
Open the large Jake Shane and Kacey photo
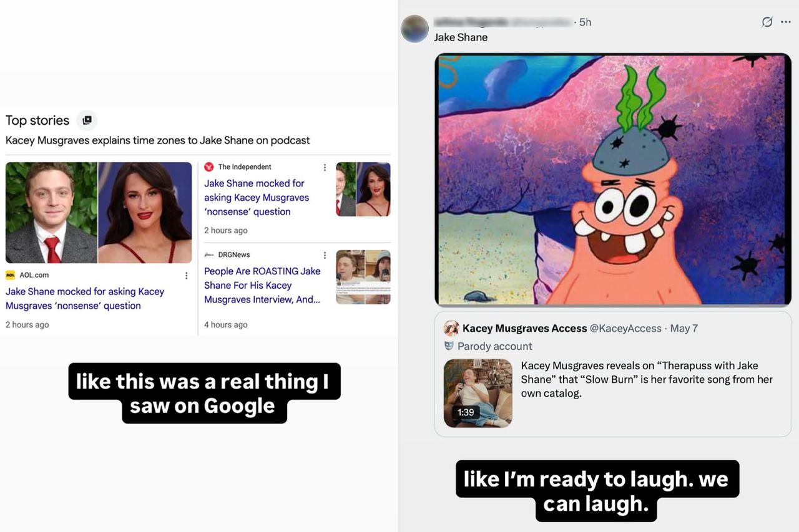coord(99,213)
